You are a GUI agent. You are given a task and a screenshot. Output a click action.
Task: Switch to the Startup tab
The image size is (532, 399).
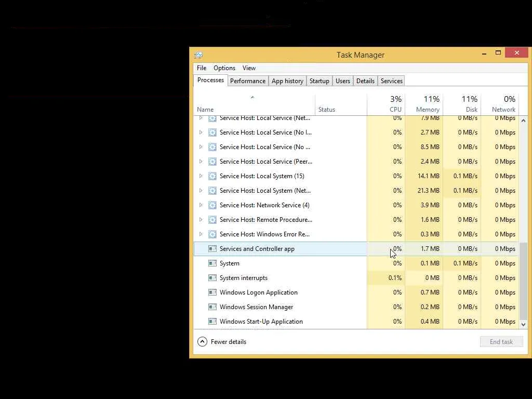coord(320,81)
